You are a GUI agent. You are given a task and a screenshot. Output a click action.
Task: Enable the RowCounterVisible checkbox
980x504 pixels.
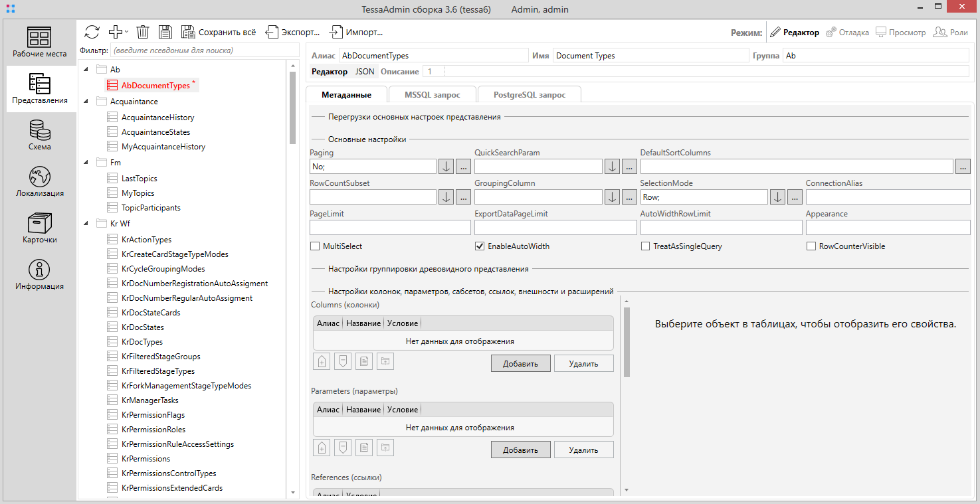click(811, 246)
